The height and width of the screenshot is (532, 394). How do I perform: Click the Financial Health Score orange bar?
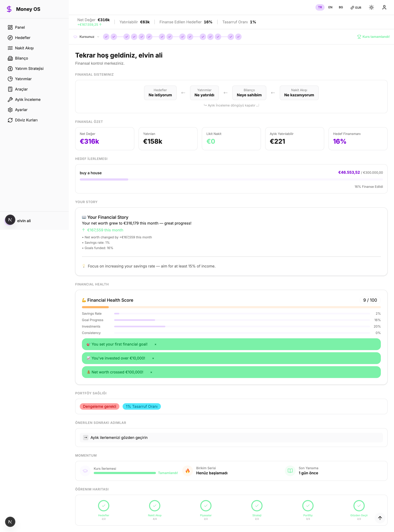coord(231,307)
